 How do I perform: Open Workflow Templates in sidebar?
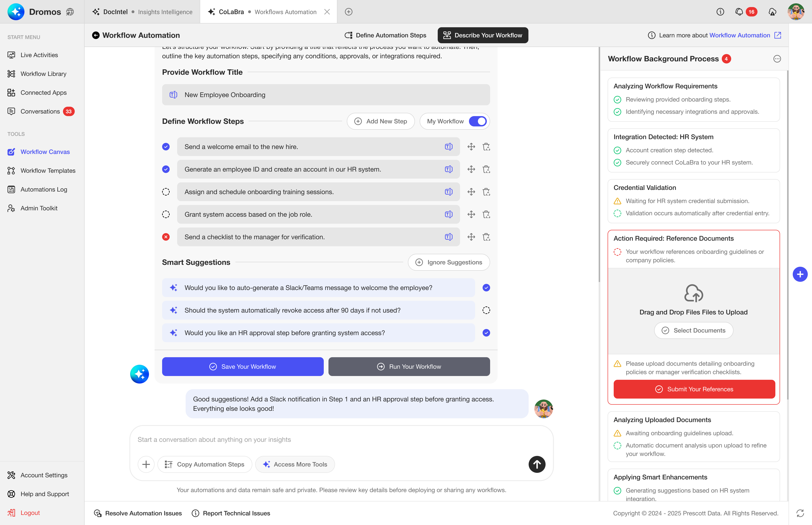pos(48,170)
